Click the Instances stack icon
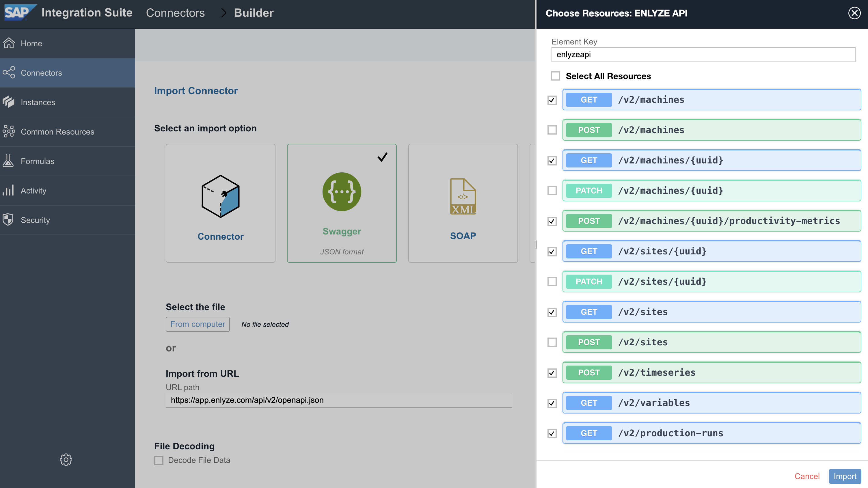868x488 pixels. point(8,102)
